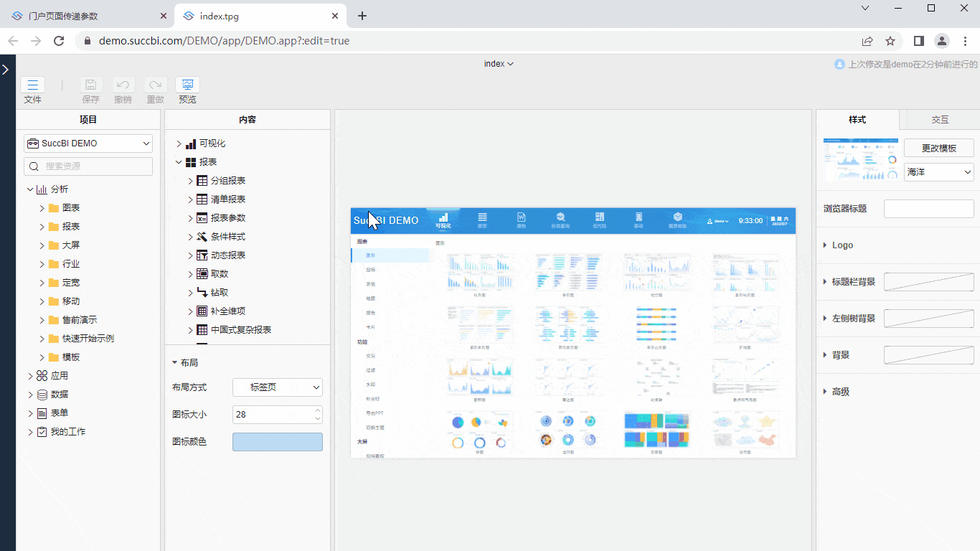
Task: Click the 保存 save icon
Action: [91, 85]
